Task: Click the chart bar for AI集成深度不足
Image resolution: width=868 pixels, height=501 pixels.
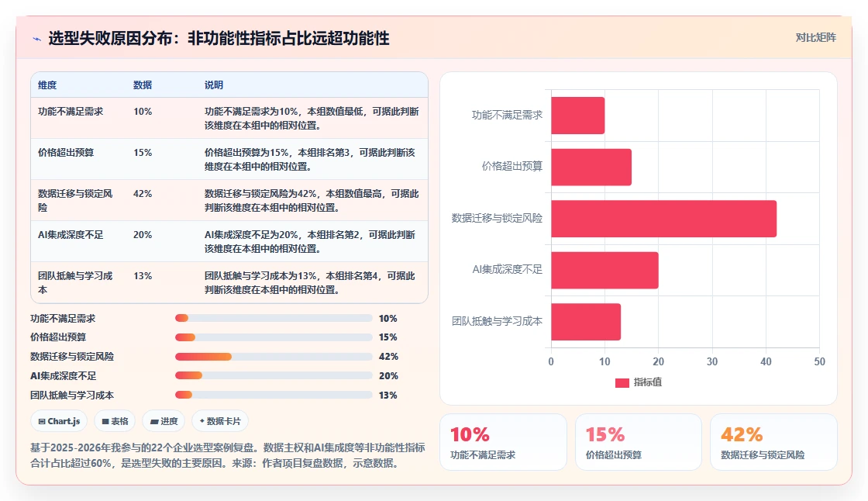Action: tap(604, 270)
